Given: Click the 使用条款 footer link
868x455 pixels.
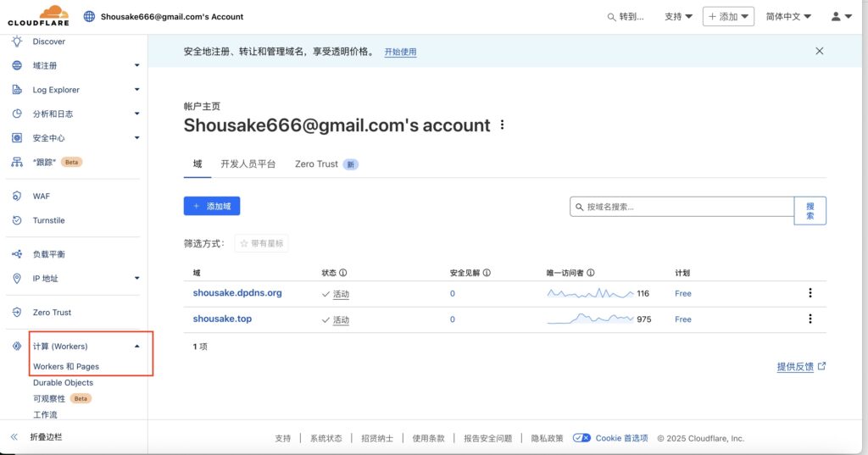Looking at the screenshot, I should [x=428, y=438].
